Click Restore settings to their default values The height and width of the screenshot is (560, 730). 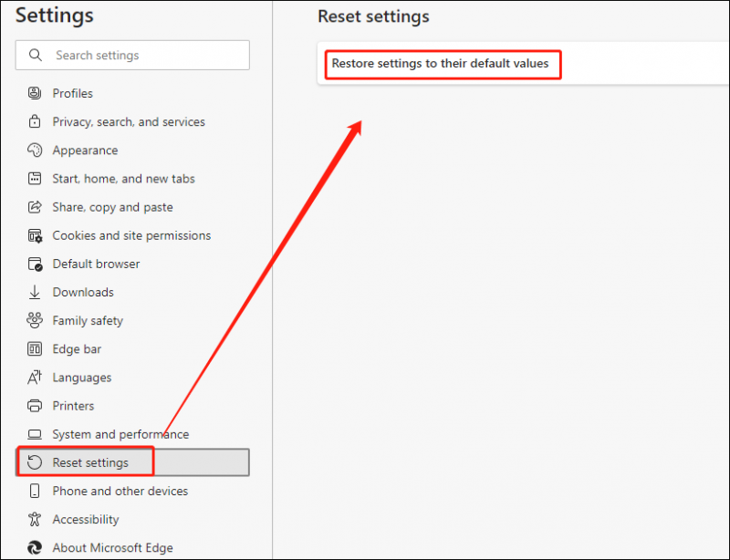[440, 63]
